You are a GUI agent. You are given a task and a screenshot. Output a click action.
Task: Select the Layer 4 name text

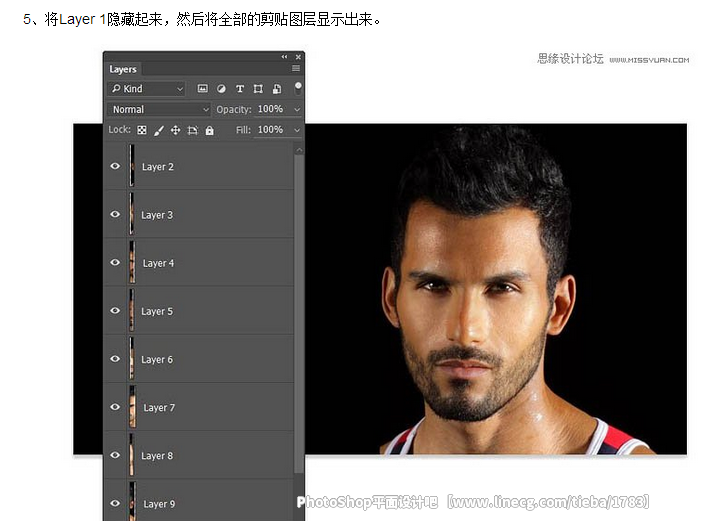(158, 263)
